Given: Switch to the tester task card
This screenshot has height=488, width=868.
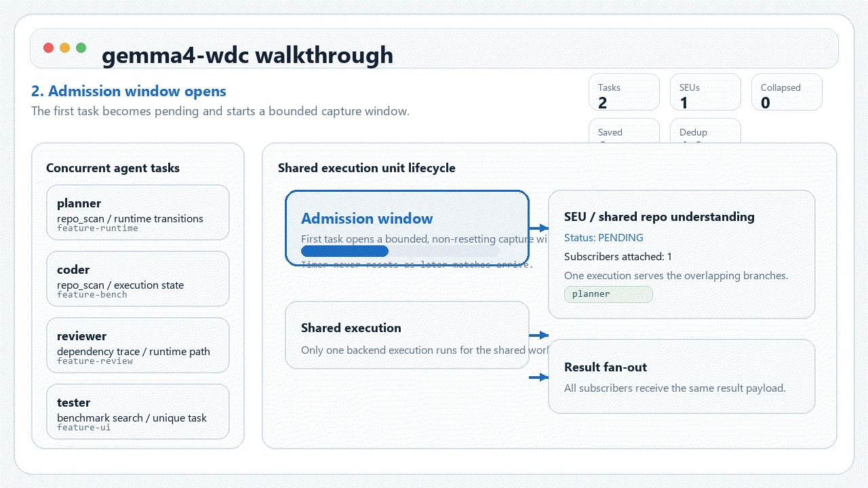Looking at the screenshot, I should coord(138,411).
